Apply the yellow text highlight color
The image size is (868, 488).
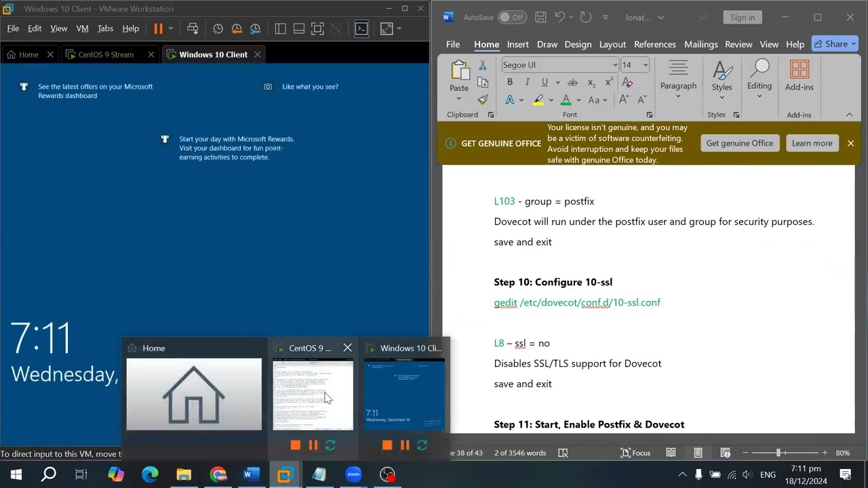click(x=538, y=100)
